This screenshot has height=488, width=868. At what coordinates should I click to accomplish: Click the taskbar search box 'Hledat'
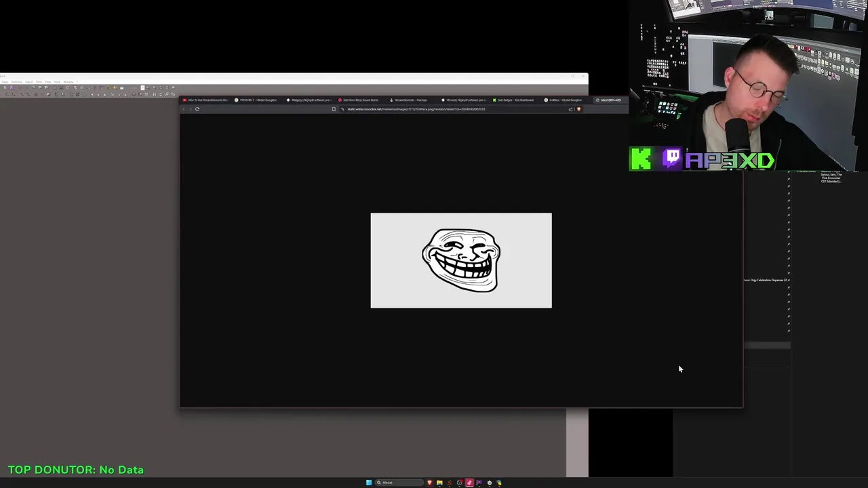[399, 483]
